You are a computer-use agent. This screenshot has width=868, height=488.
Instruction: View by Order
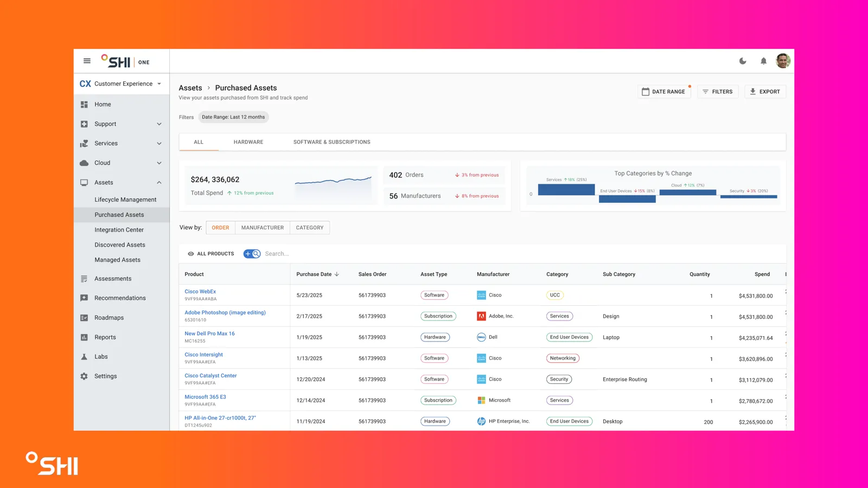[220, 228]
